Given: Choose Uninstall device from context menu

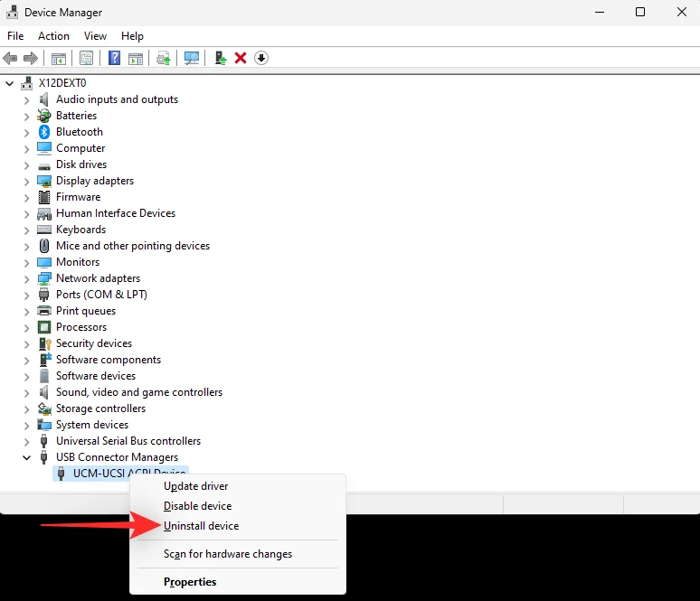Looking at the screenshot, I should [x=238, y=526].
